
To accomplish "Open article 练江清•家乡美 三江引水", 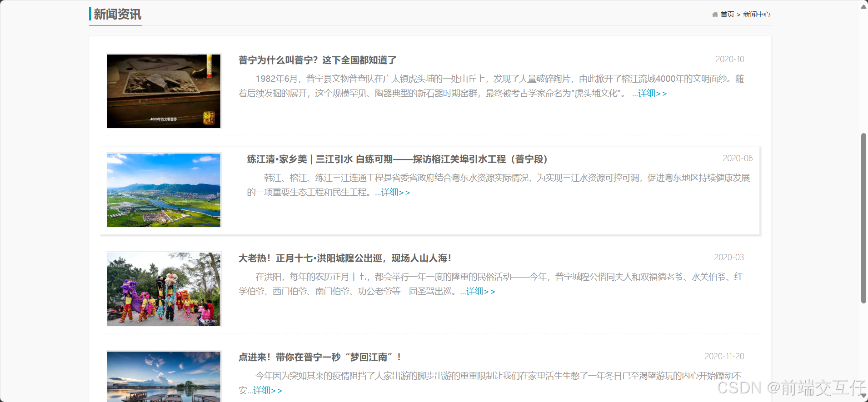I will [397, 159].
